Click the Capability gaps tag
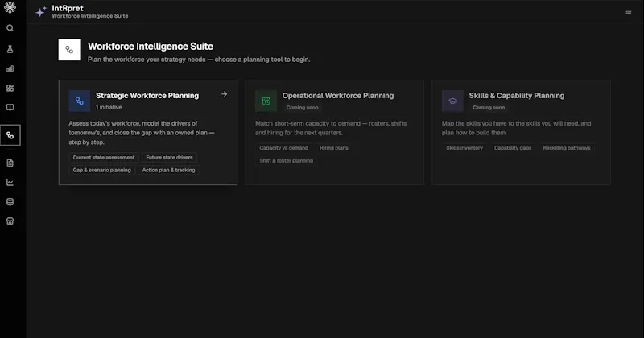This screenshot has width=644, height=338. (x=513, y=148)
